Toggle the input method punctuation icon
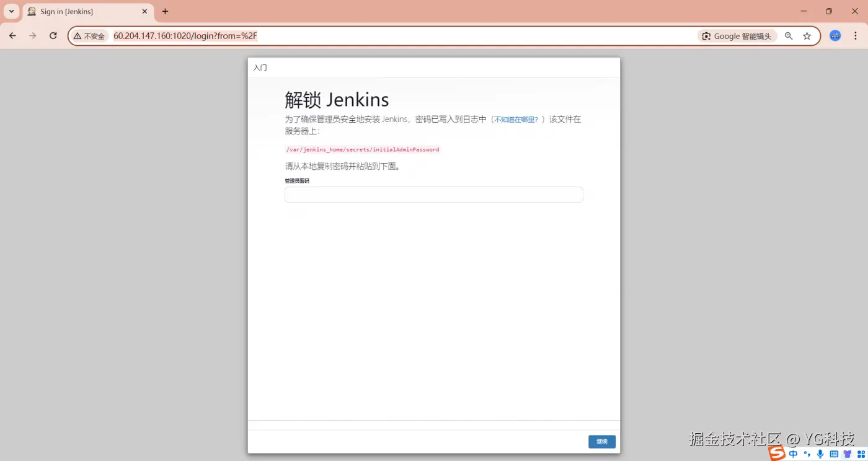The image size is (868, 461). click(x=807, y=454)
